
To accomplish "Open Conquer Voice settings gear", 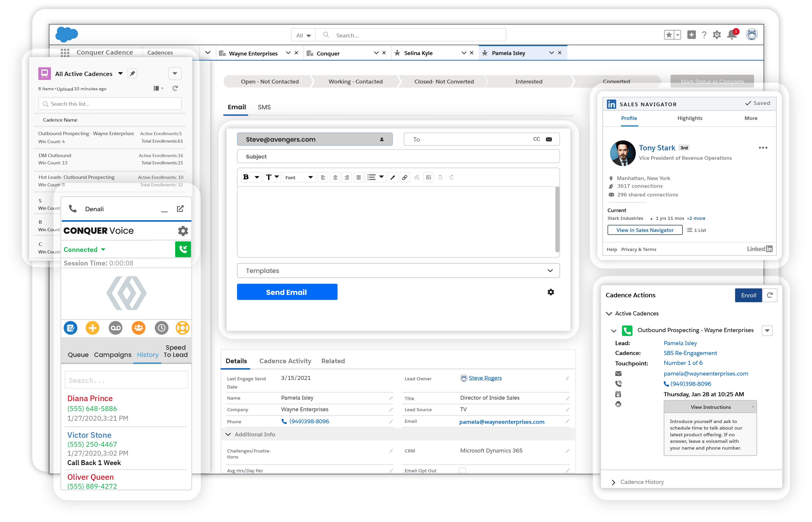I will pos(183,231).
